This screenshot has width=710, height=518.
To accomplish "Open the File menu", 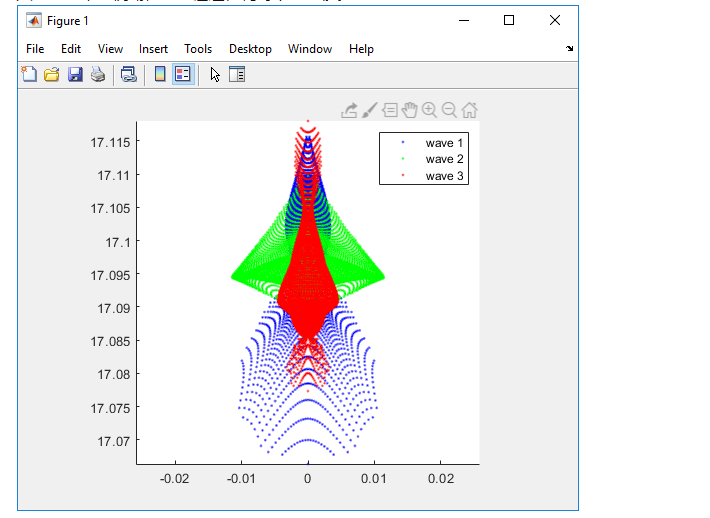I will [x=35, y=49].
